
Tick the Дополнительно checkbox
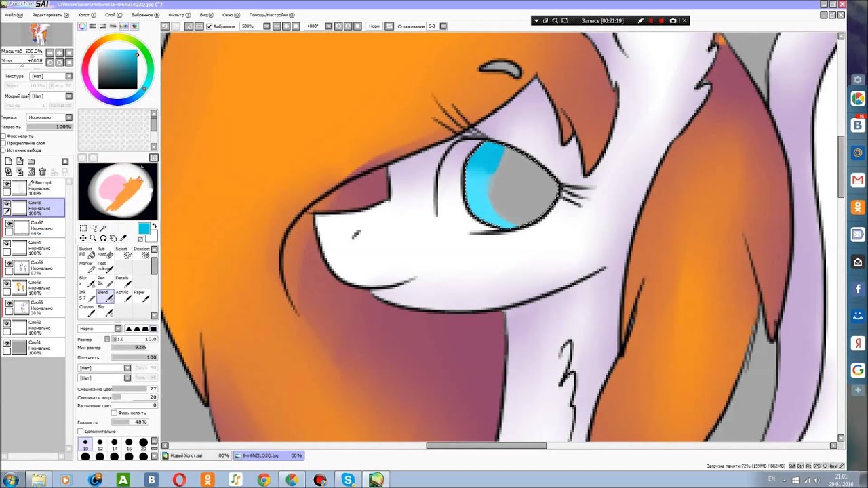click(81, 431)
